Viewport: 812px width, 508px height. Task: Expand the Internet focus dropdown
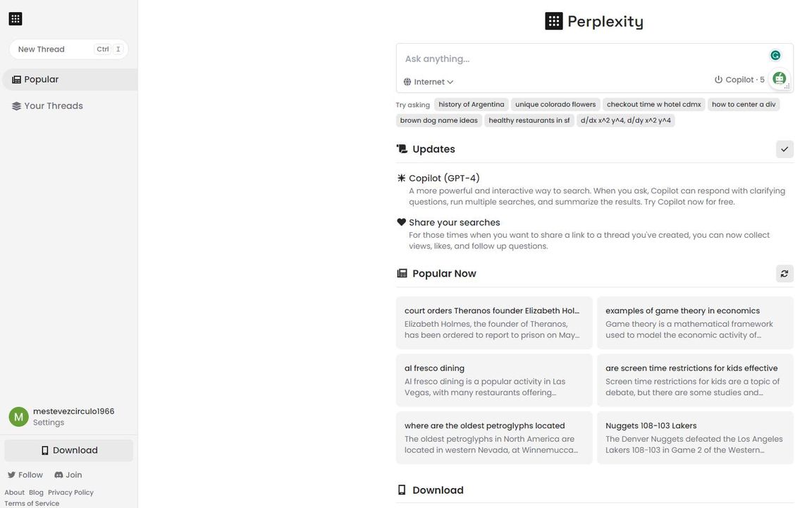coord(429,82)
